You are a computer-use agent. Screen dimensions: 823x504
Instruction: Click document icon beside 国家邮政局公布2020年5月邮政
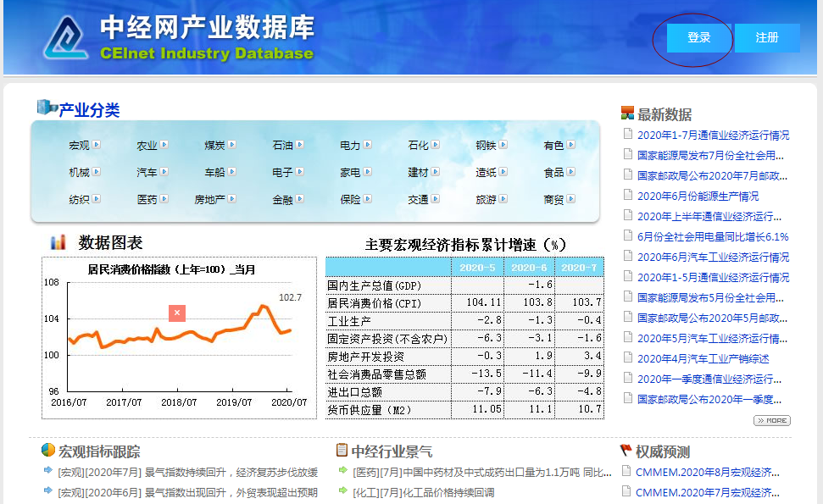[628, 317]
